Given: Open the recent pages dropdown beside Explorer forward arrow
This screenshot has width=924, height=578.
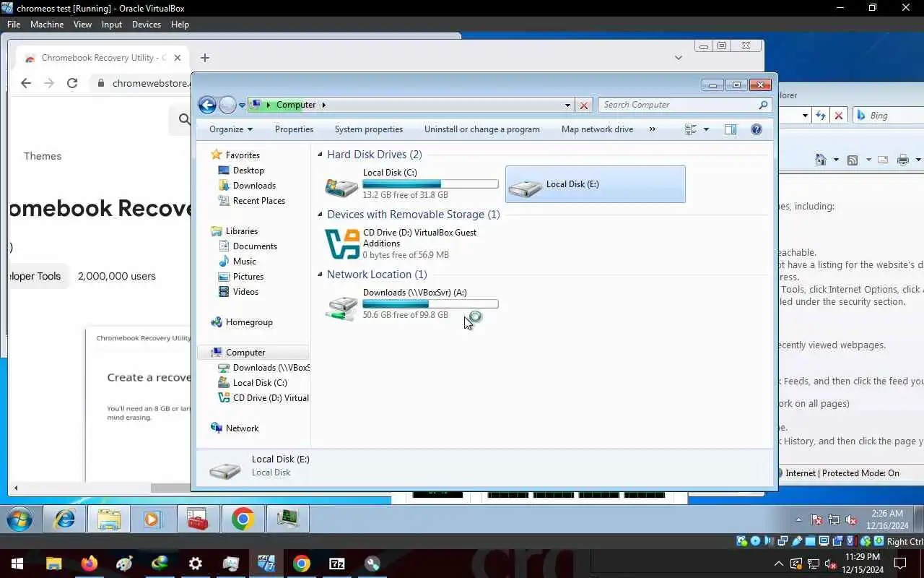Looking at the screenshot, I should tap(242, 105).
